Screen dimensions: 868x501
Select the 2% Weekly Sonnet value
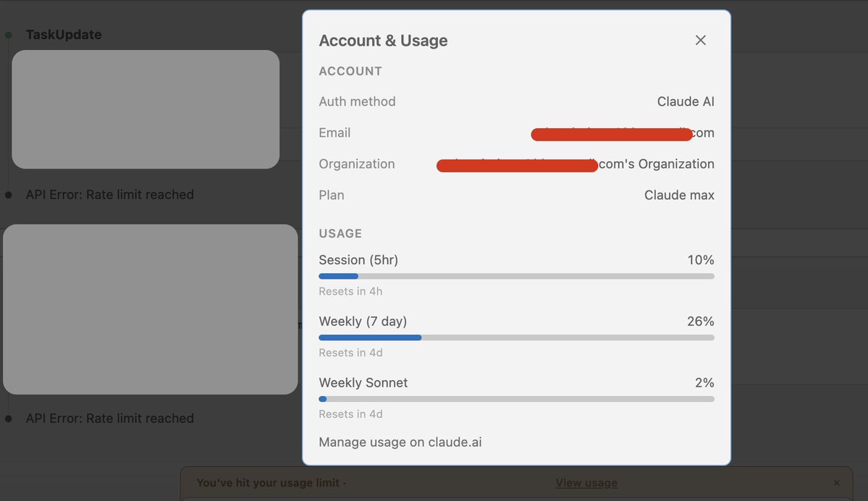[x=704, y=383]
